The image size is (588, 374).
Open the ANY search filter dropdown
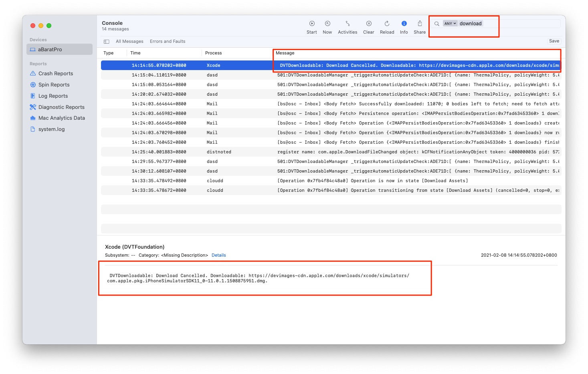tap(450, 24)
